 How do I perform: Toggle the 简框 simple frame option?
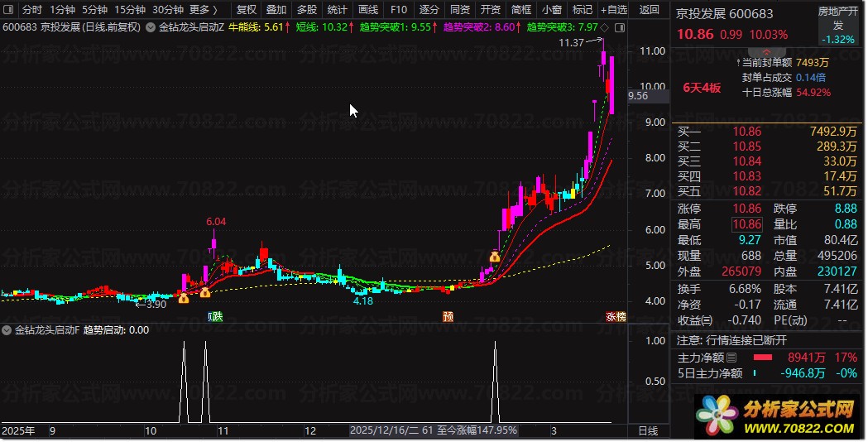tap(521, 9)
